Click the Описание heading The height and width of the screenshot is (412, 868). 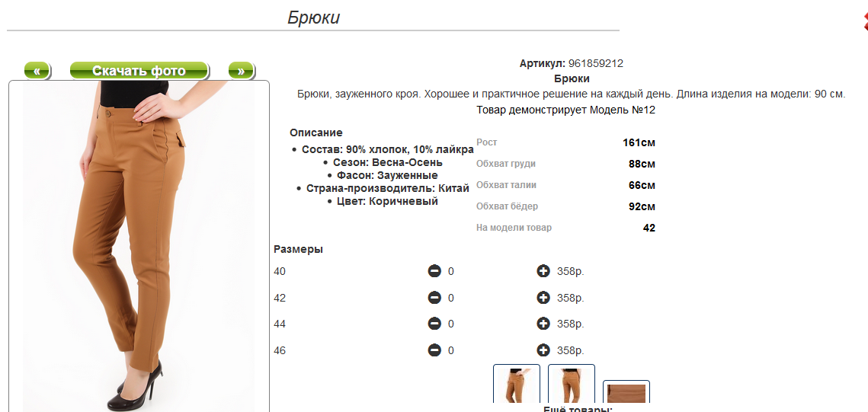click(x=316, y=133)
